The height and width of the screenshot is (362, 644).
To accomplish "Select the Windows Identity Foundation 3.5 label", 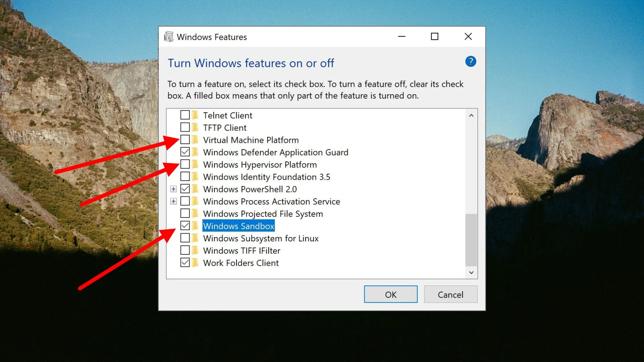I will click(x=267, y=177).
